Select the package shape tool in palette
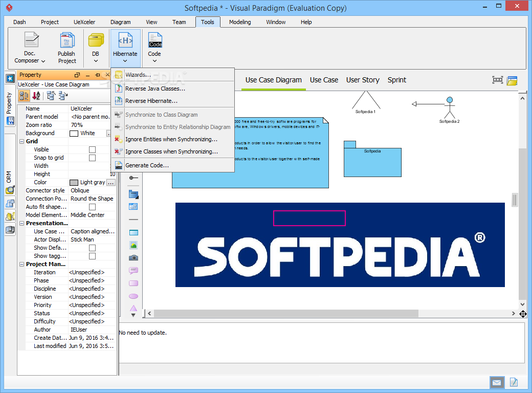Viewport: 532px width, 393px height. click(x=134, y=194)
